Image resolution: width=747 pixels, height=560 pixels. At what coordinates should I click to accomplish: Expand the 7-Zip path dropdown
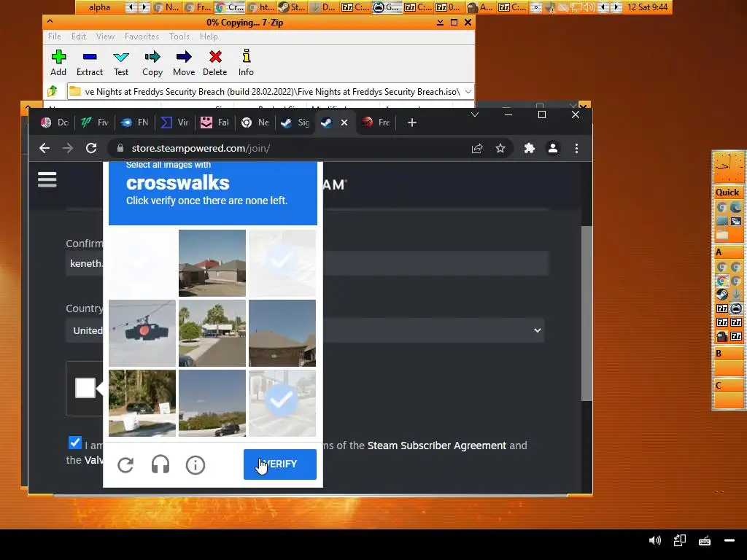tap(468, 91)
